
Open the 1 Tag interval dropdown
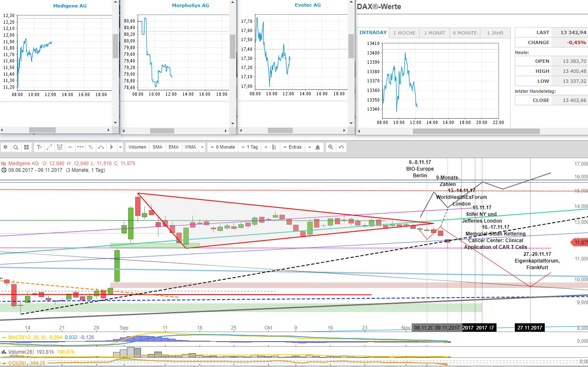coord(250,147)
